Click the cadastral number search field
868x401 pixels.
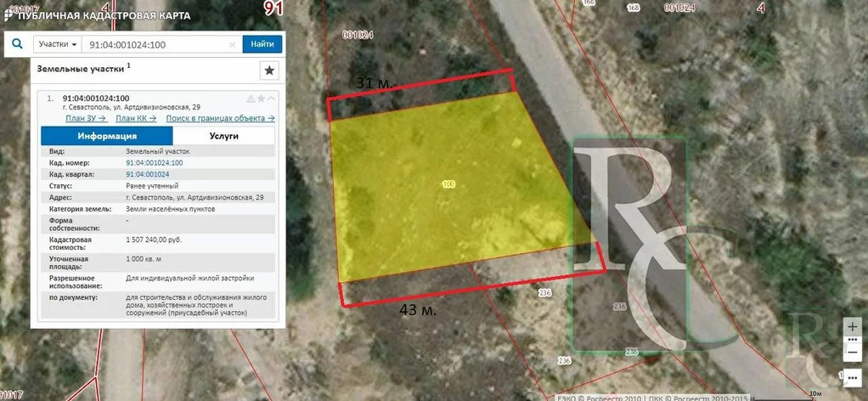coord(157,44)
